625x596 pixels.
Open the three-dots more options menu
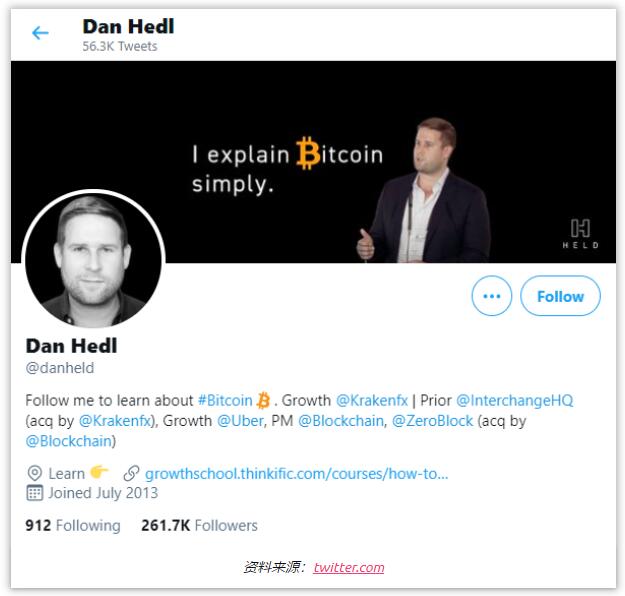(491, 296)
